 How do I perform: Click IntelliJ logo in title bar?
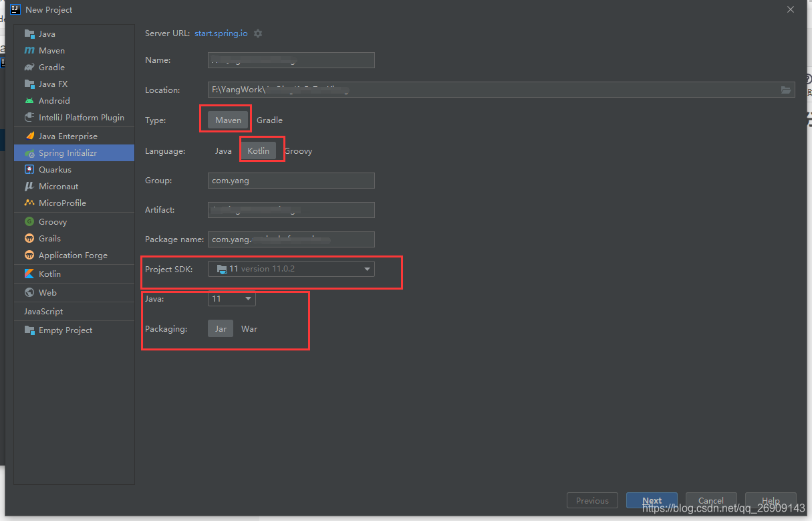click(15, 9)
